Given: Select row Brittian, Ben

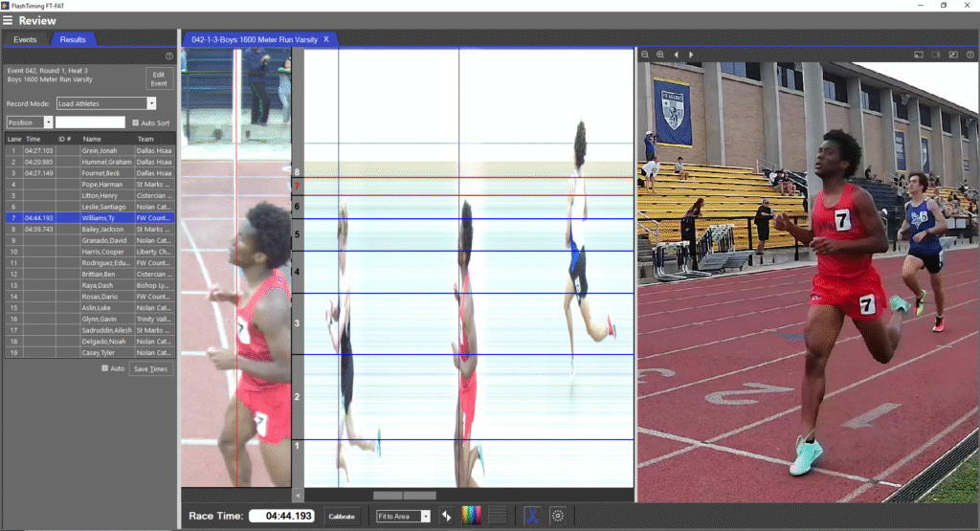Looking at the screenshot, I should coord(89,275).
